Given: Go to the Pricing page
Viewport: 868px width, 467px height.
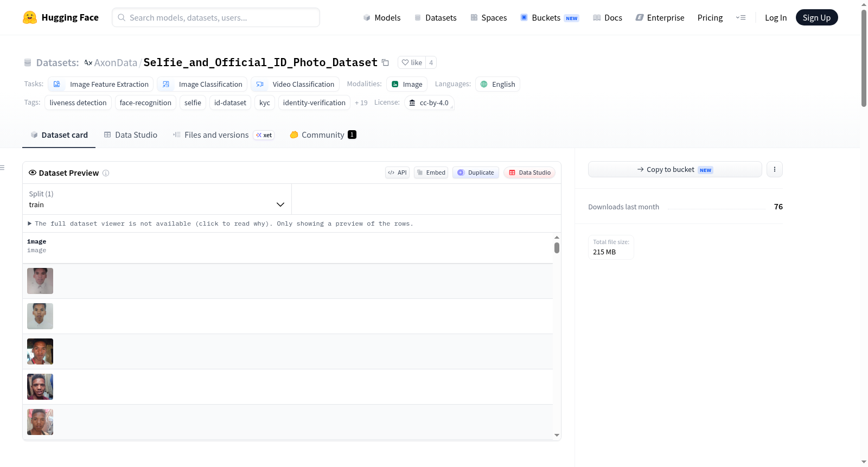Looking at the screenshot, I should [710, 17].
